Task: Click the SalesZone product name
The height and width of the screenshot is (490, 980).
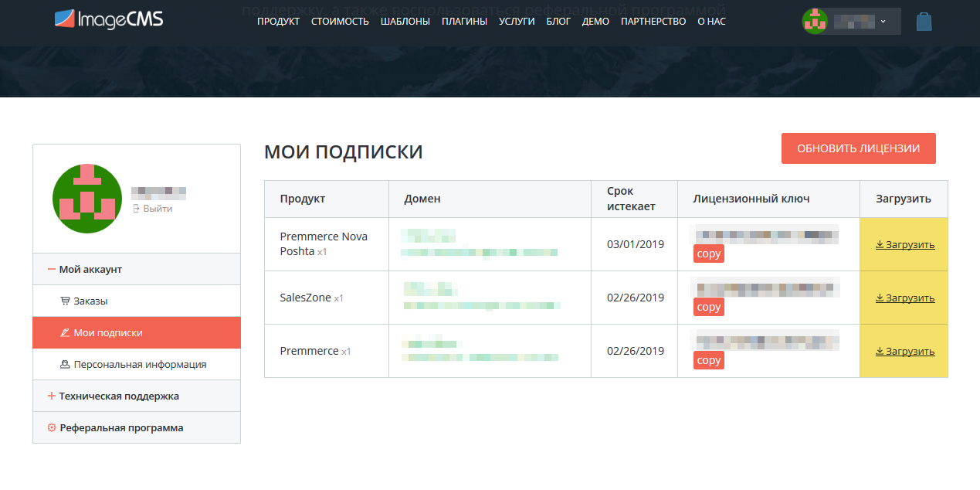Action: pos(305,298)
